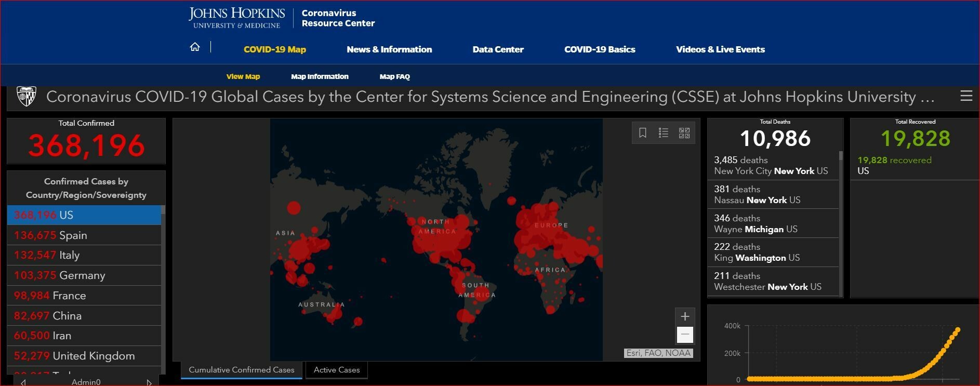Click the King Washington 222 deaths entry
Image resolution: width=980 pixels, height=386 pixels.
pos(773,252)
